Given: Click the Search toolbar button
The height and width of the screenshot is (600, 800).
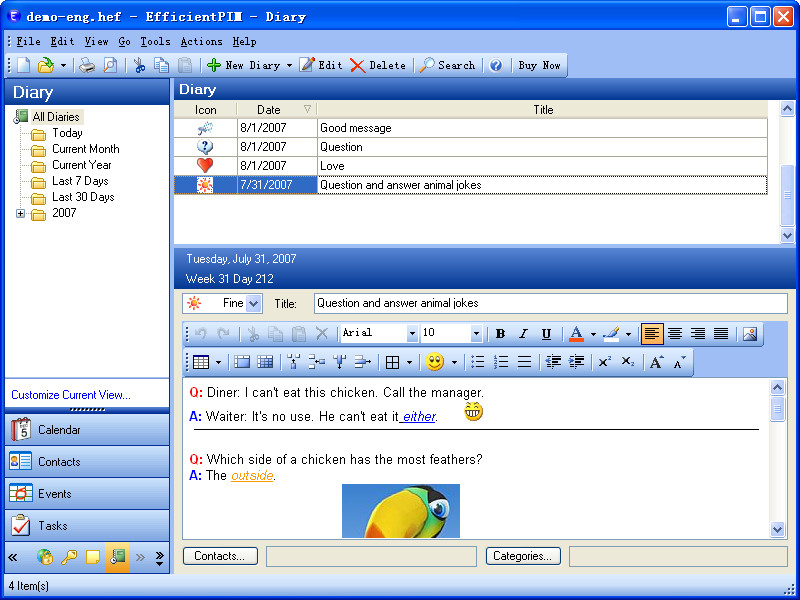Looking at the screenshot, I should pos(447,65).
